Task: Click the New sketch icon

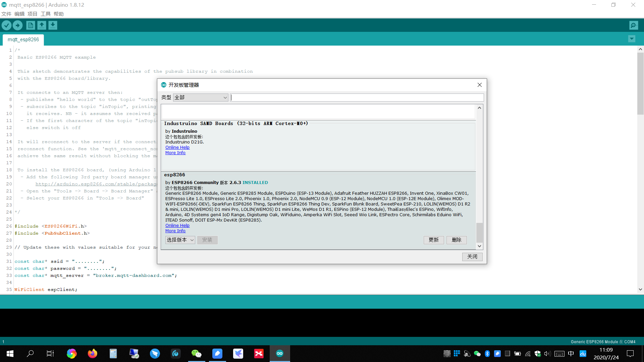Action: coord(31,25)
